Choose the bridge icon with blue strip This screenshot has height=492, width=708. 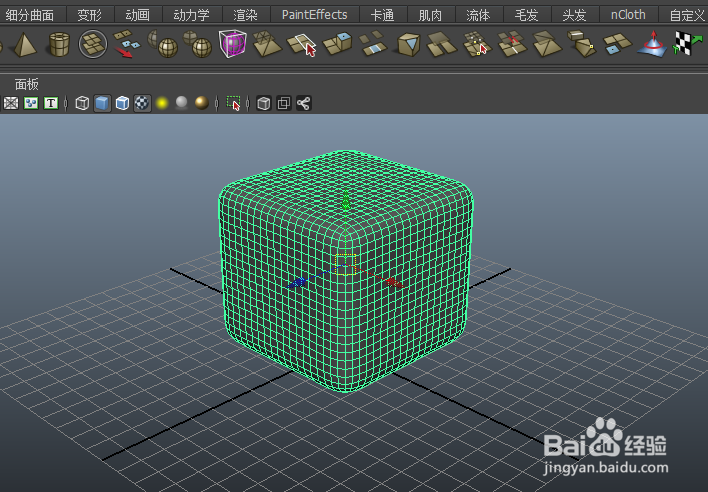click(373, 44)
